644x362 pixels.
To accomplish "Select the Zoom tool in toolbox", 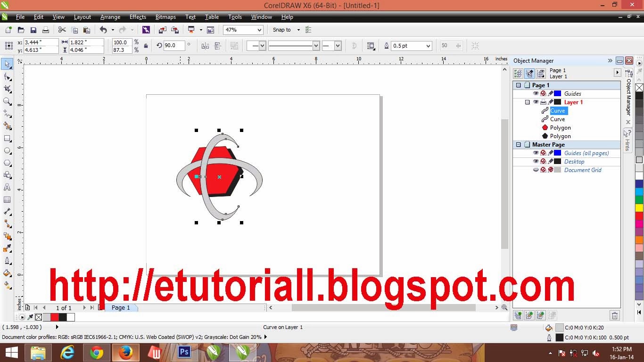I will (7, 101).
